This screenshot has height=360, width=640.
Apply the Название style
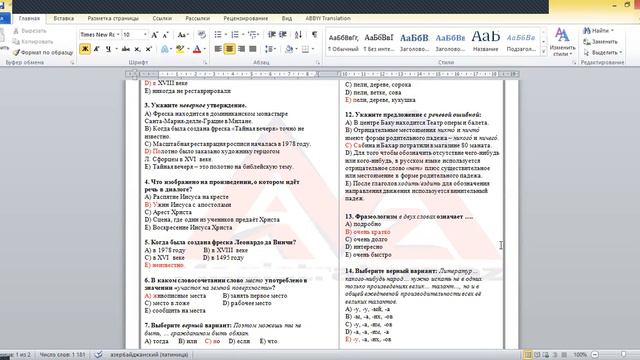click(485, 42)
